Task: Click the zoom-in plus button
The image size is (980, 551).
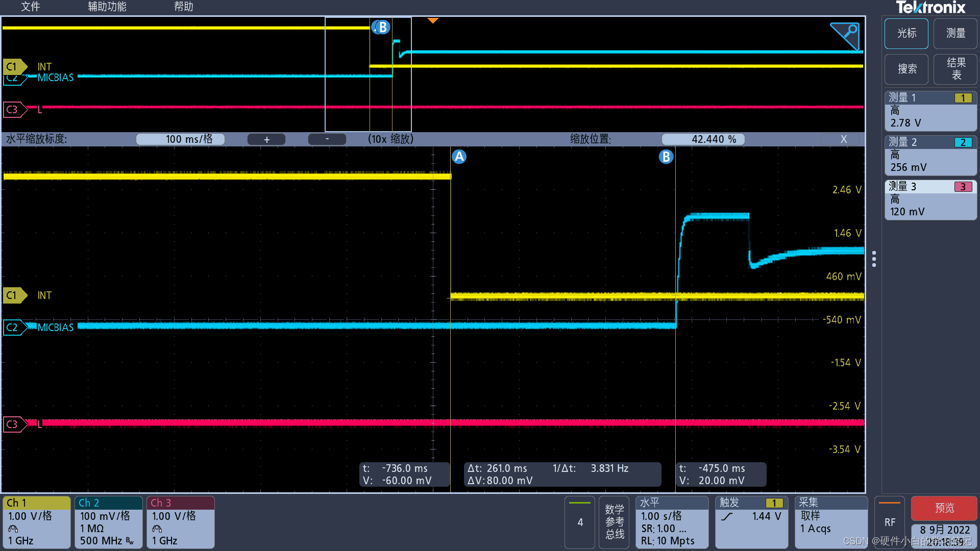Action: coord(266,139)
